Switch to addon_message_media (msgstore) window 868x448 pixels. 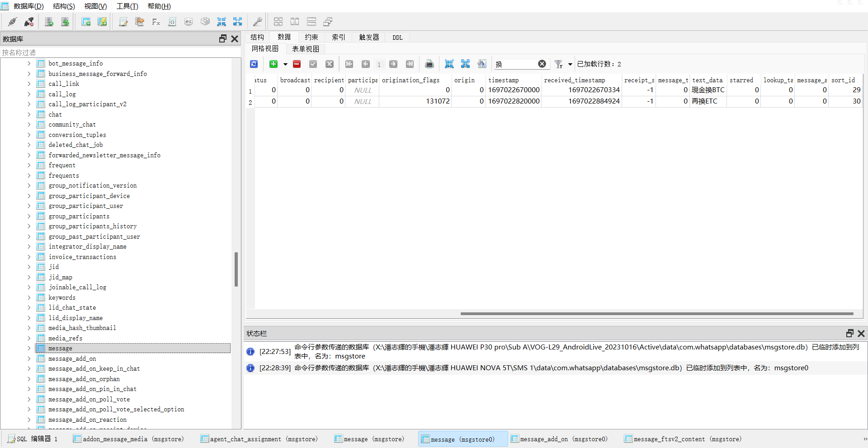pos(128,439)
